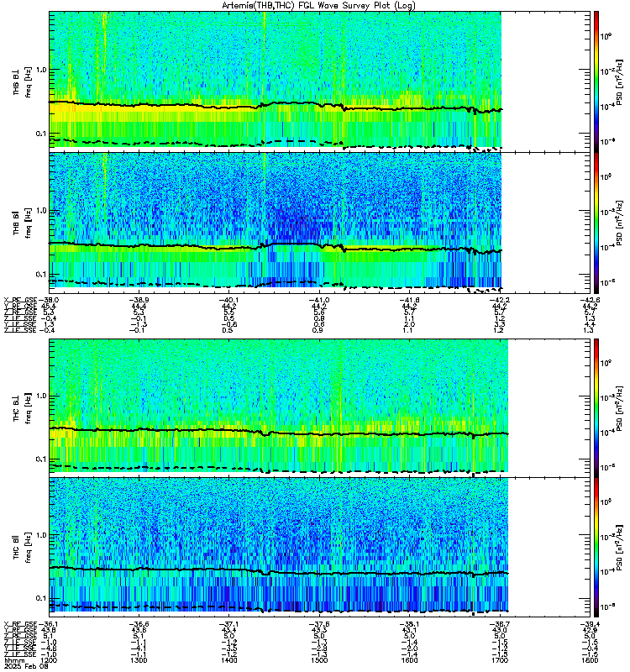Viewport: 630px width, 672px height.
Task: Click the 'THC B⊥ freq [Hz]' axis label
Action: point(22,408)
